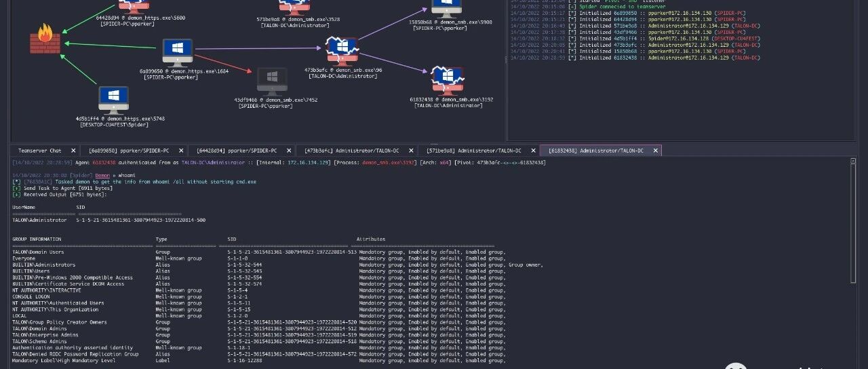Click the 473b3afc @ demon_smb.exe\96 label
This screenshot has width=868, height=369.
[343, 71]
